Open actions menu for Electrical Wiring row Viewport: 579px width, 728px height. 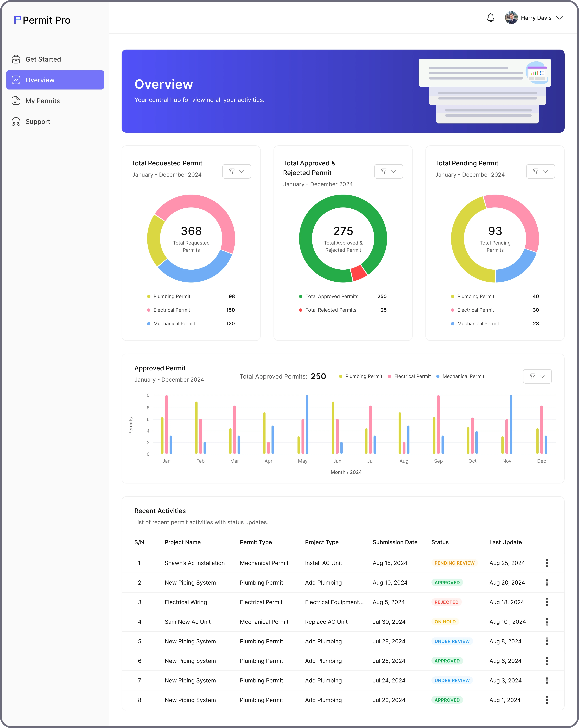pyautogui.click(x=547, y=602)
